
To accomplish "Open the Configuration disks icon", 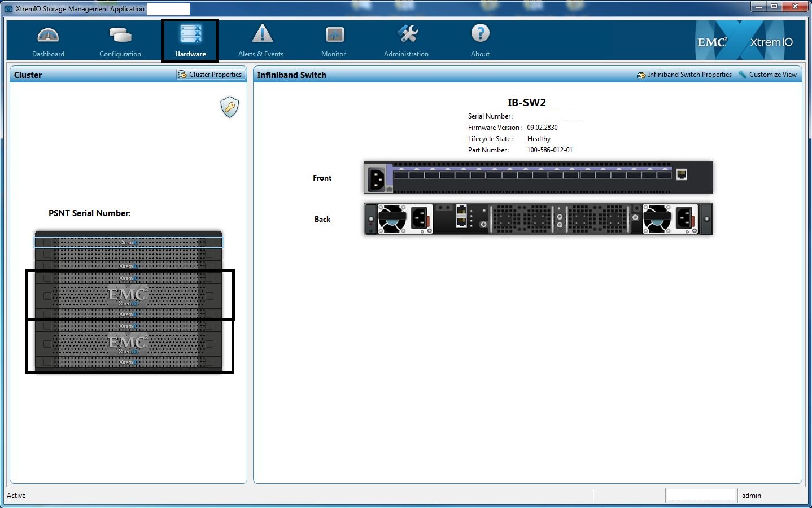I will click(120, 36).
